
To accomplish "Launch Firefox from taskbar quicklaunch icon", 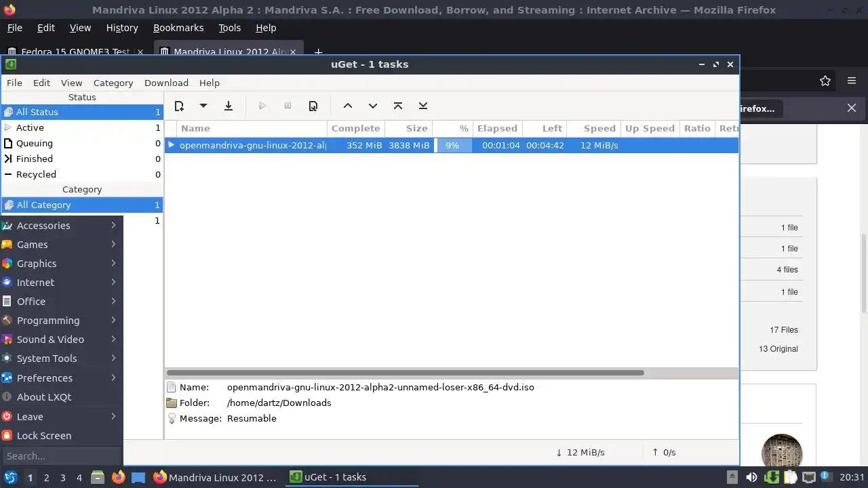I will (118, 477).
